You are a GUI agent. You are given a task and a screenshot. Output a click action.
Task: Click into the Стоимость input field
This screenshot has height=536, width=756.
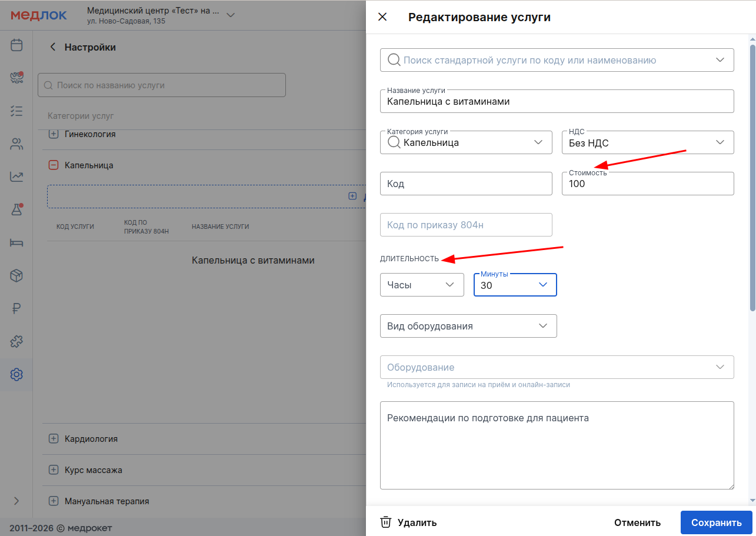point(647,184)
